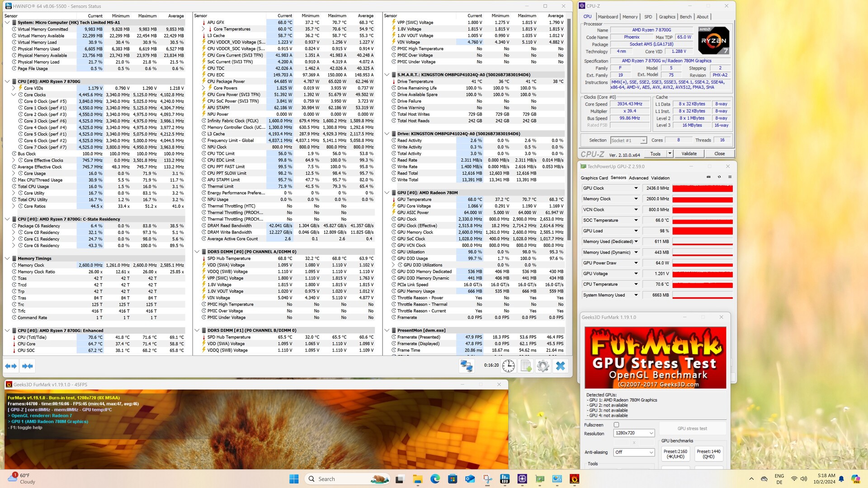Click GPU-Z refresh icon
The image size is (868, 488).
click(x=719, y=177)
